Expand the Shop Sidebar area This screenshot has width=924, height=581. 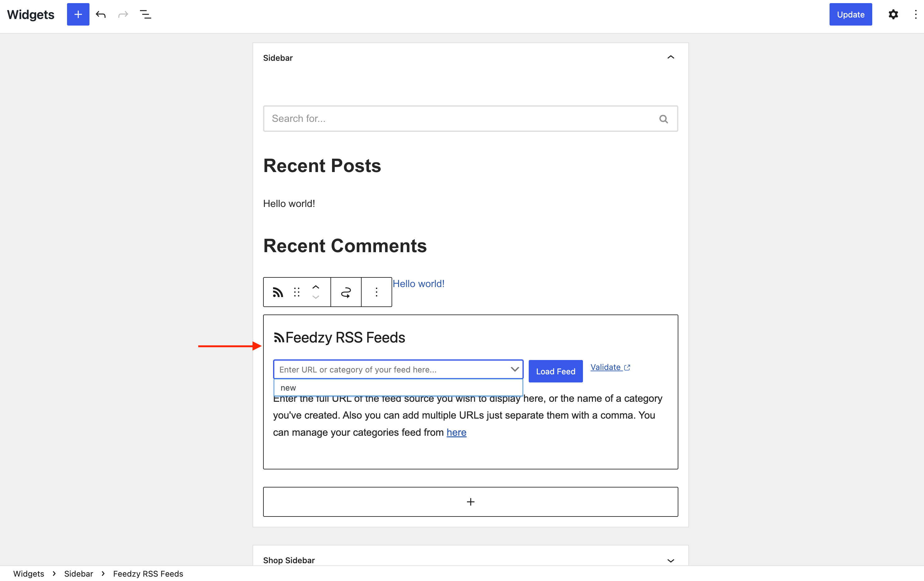[x=670, y=560]
